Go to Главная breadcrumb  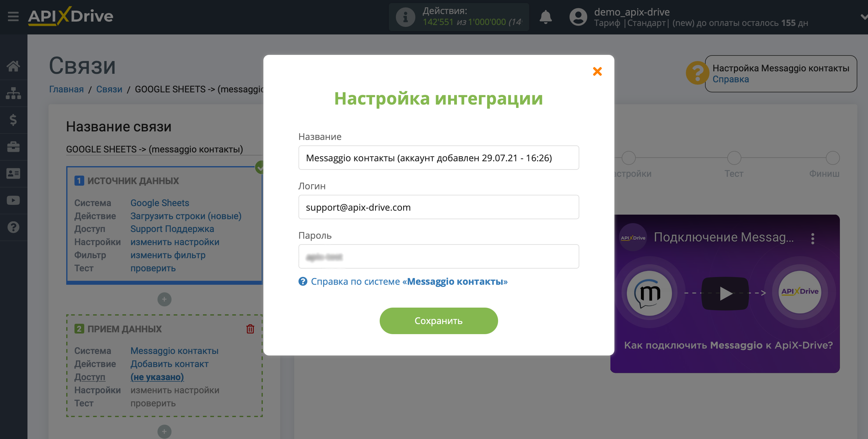point(66,89)
